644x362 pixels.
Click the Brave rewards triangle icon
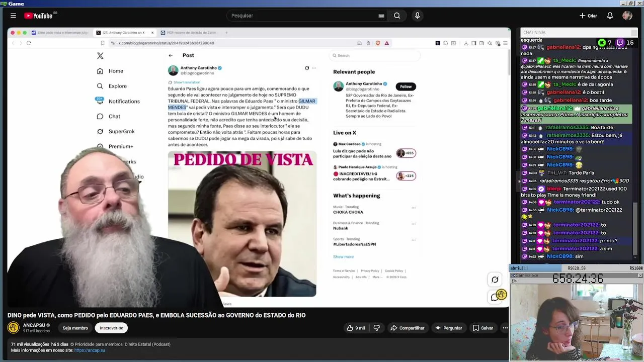[x=387, y=43]
